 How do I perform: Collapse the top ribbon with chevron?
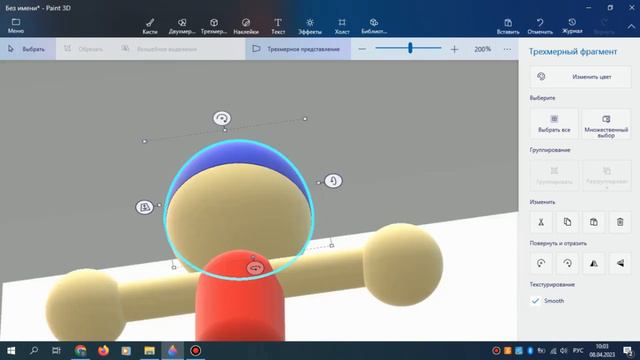[x=631, y=26]
